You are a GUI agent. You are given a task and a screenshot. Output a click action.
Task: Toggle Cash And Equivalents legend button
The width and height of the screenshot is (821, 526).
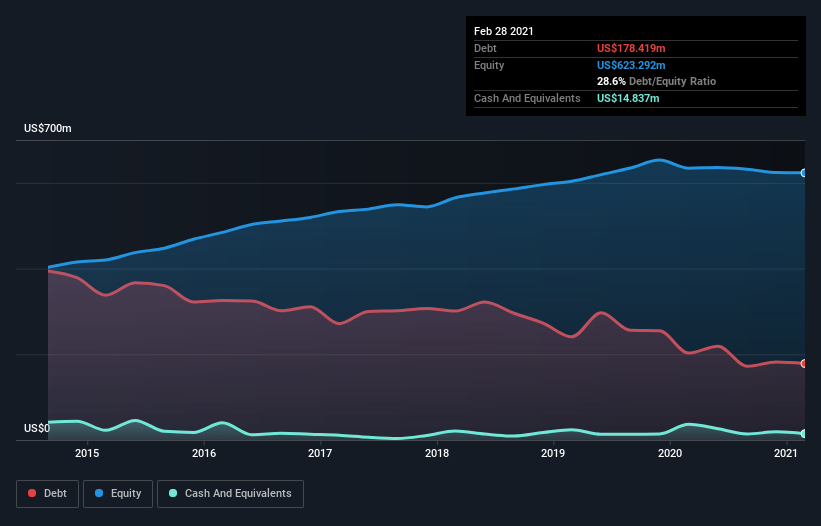point(230,494)
